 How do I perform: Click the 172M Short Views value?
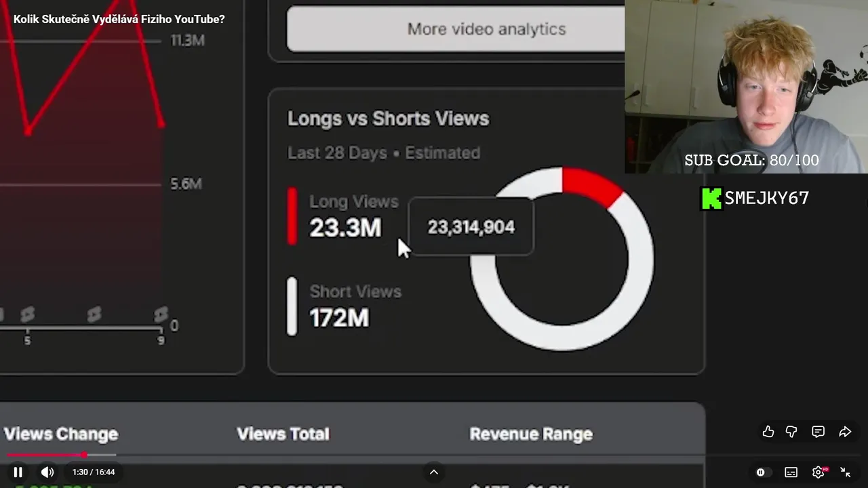339,318
